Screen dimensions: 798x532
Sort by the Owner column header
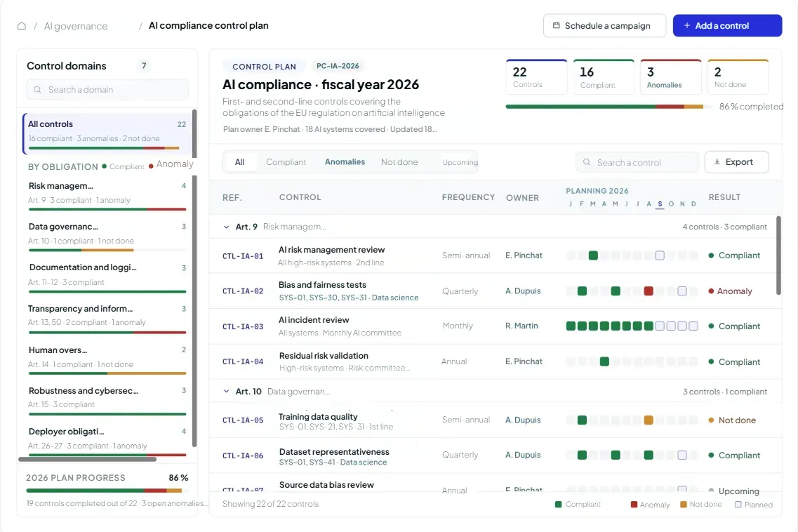tap(522, 197)
